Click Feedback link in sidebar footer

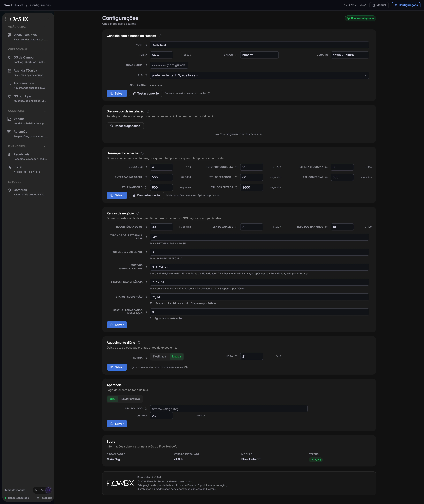pos(44,498)
